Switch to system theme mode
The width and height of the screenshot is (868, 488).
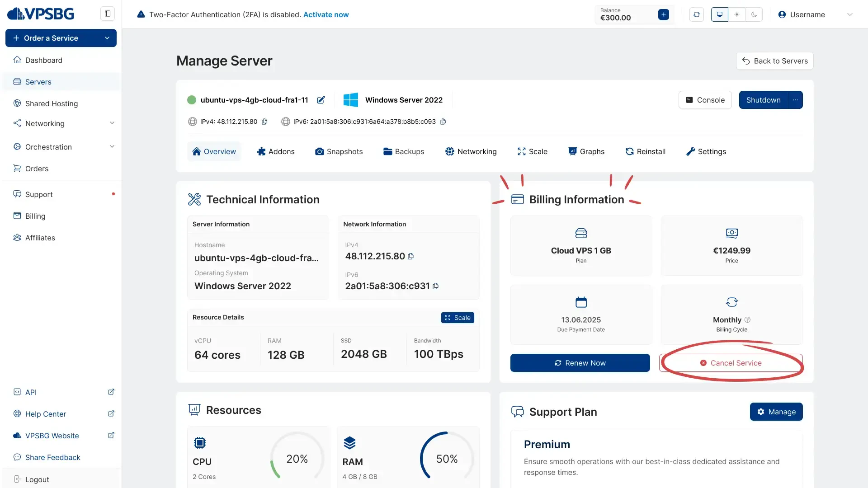(720, 14)
